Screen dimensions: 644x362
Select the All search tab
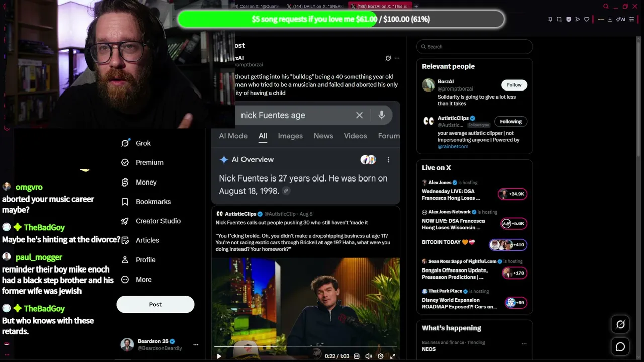coord(263,136)
